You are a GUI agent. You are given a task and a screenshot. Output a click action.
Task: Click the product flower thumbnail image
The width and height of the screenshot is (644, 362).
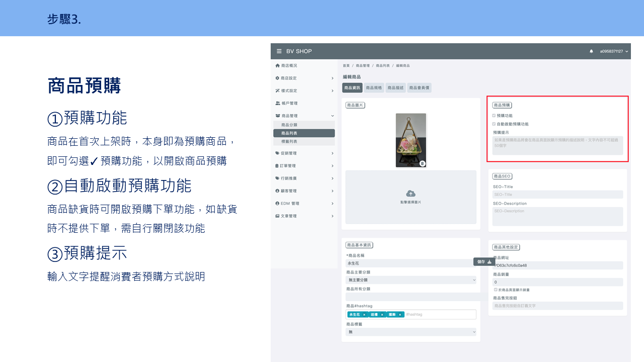coord(411,140)
